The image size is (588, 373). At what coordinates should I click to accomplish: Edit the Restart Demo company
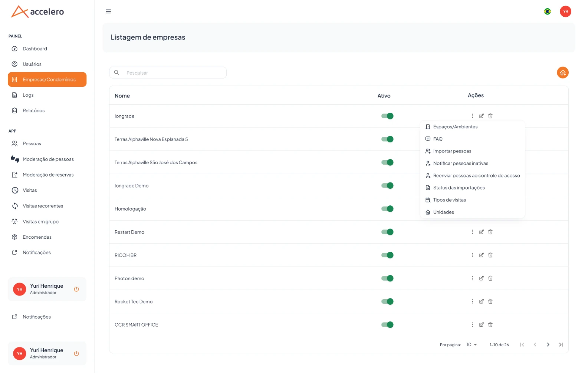tap(481, 232)
